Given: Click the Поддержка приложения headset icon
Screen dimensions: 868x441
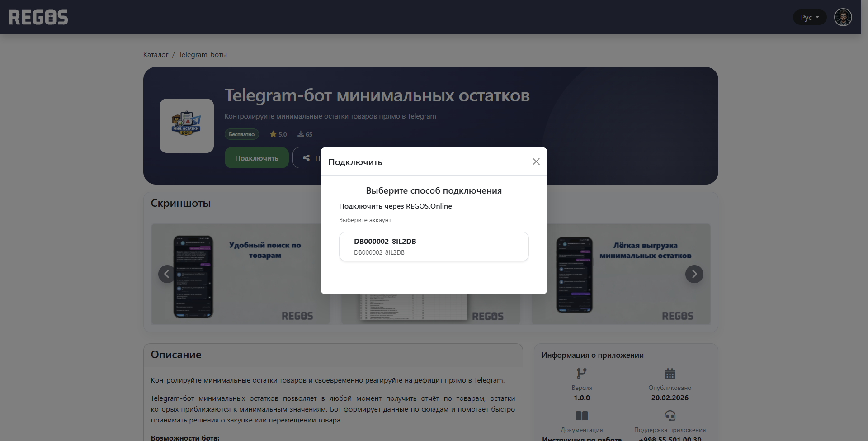Looking at the screenshot, I should coord(670,416).
